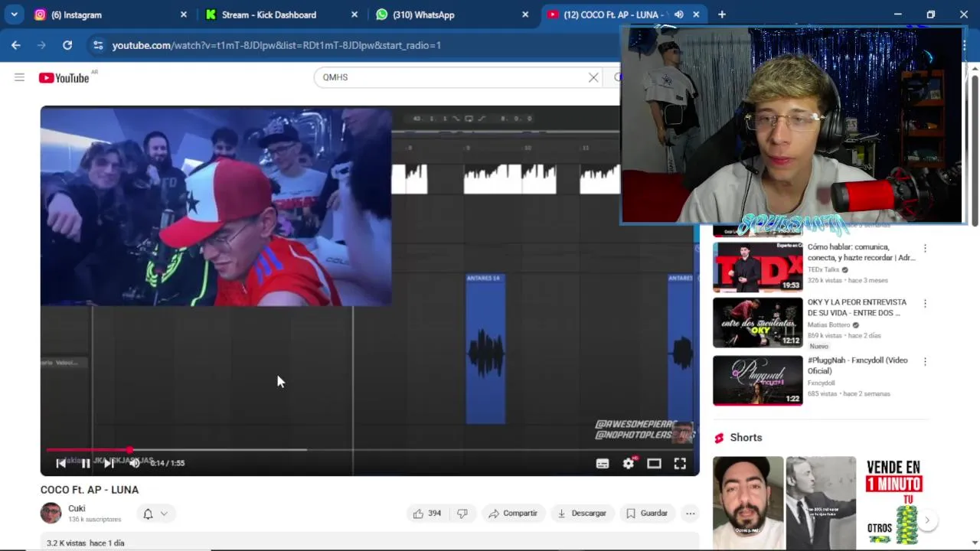Show next Shorts with right chevron
Viewport: 980px width, 551px height.
[x=926, y=520]
